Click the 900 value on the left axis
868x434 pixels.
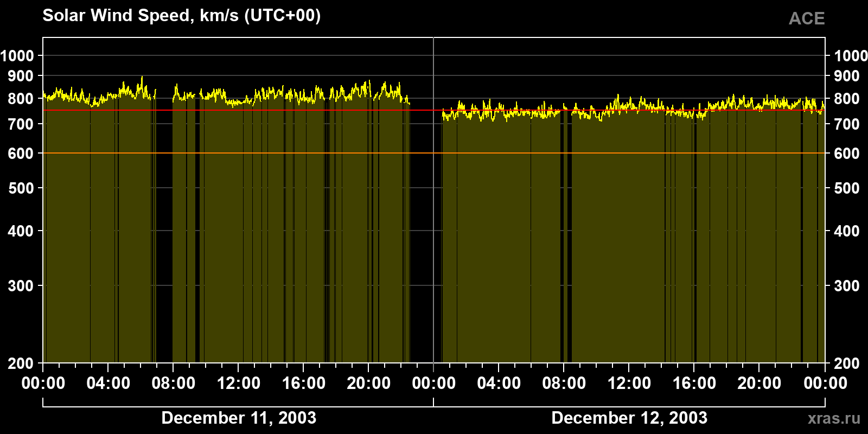21,76
